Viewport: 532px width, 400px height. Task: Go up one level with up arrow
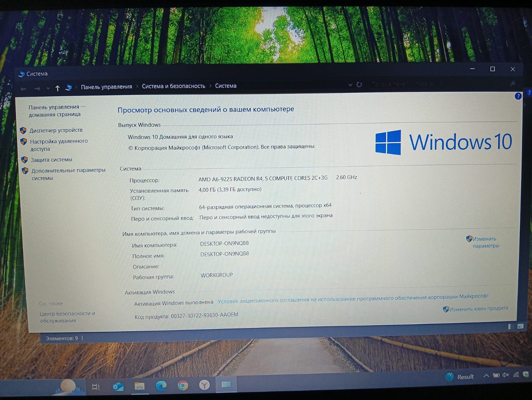tap(58, 88)
